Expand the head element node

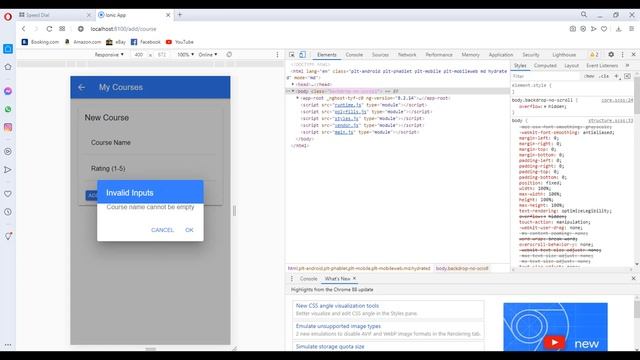coord(293,84)
